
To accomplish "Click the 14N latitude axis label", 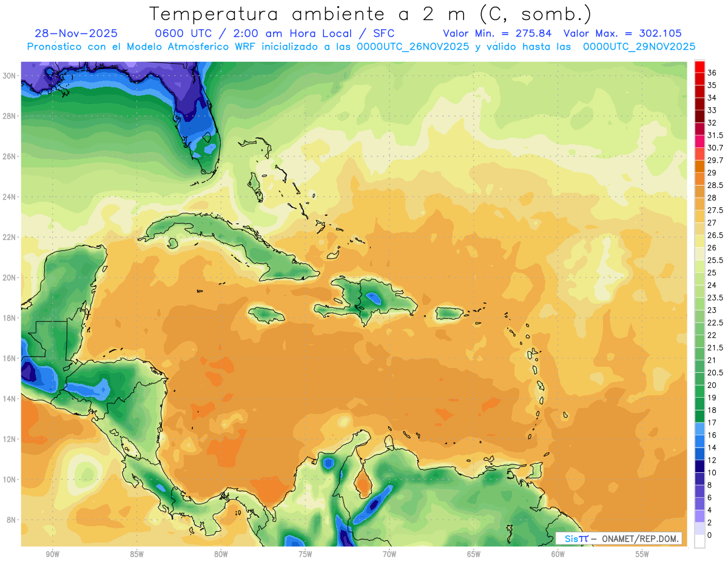I will [x=9, y=399].
